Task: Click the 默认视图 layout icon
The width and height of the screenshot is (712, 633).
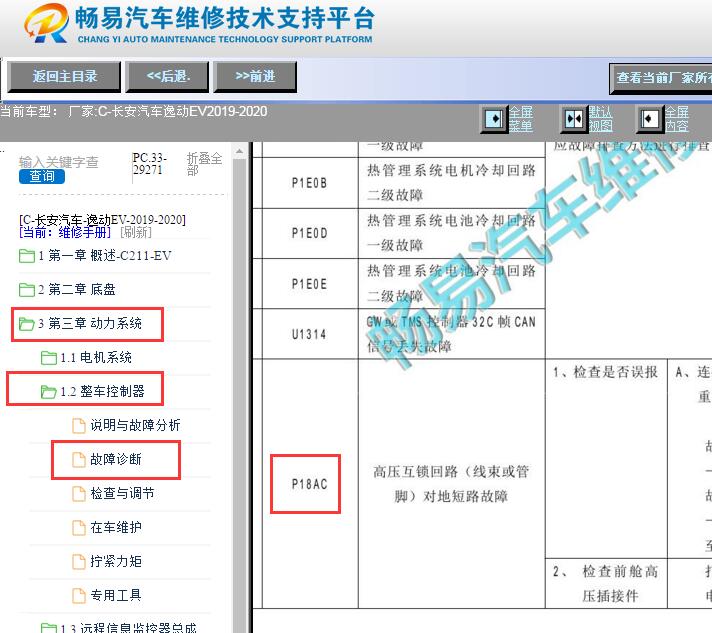Action: [574, 119]
